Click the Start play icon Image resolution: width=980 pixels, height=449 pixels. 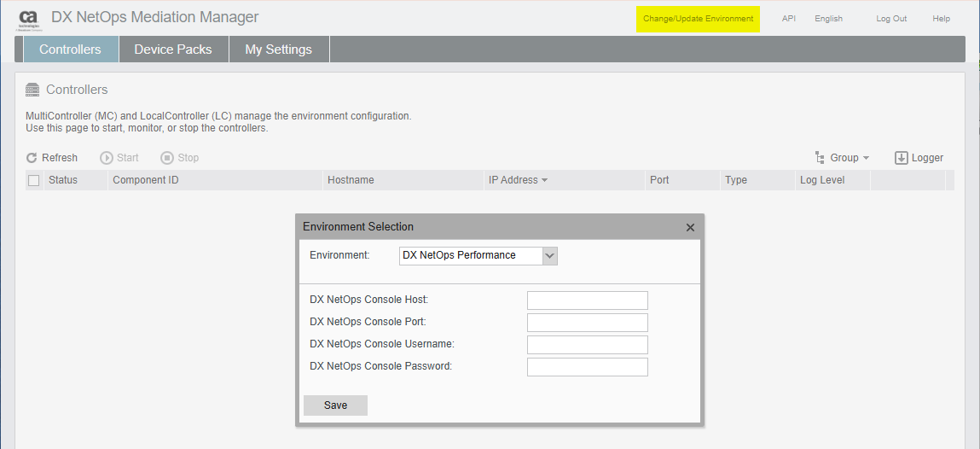(x=107, y=158)
